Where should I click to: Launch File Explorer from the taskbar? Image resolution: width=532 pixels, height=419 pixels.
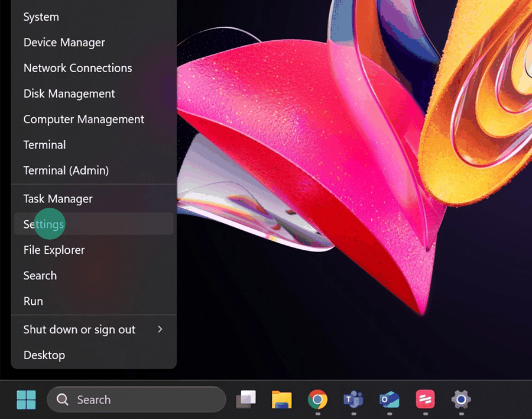point(282,400)
